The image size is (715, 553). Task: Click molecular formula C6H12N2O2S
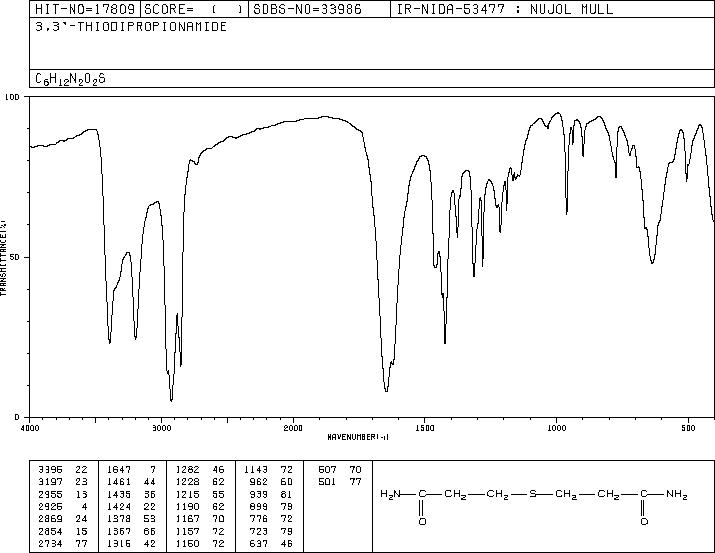(70, 79)
